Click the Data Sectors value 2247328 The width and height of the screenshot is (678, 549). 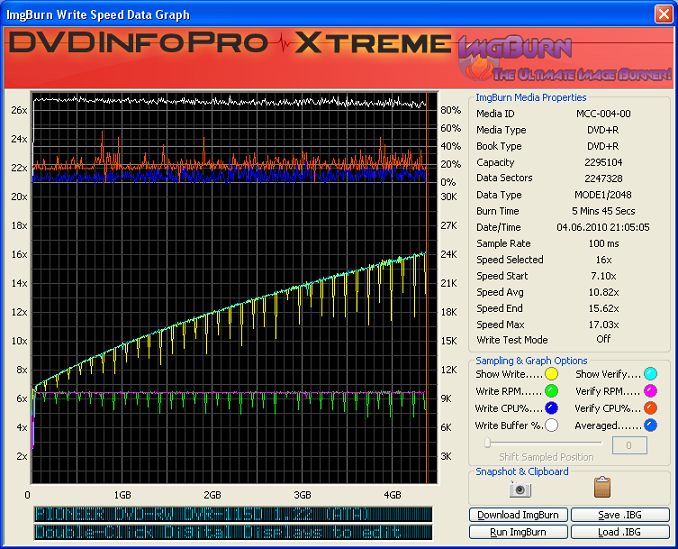click(x=603, y=179)
